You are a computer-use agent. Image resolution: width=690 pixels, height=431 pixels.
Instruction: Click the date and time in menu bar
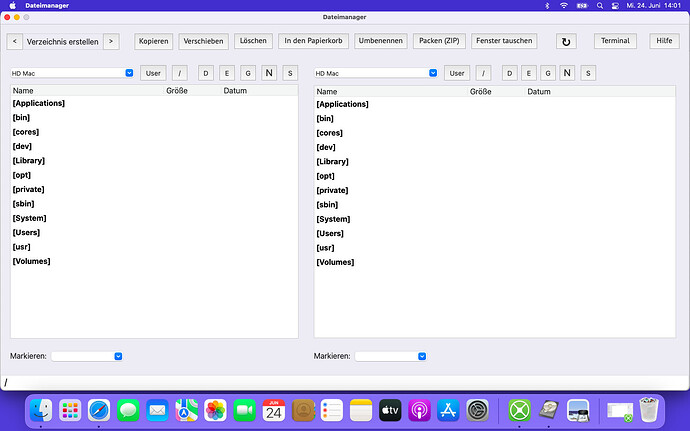tap(653, 6)
